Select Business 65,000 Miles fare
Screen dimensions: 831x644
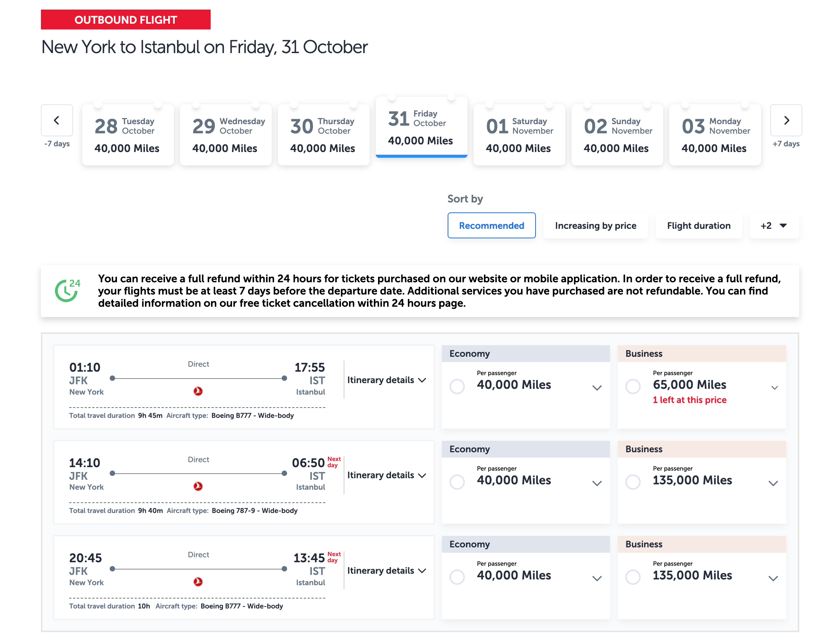(x=633, y=387)
